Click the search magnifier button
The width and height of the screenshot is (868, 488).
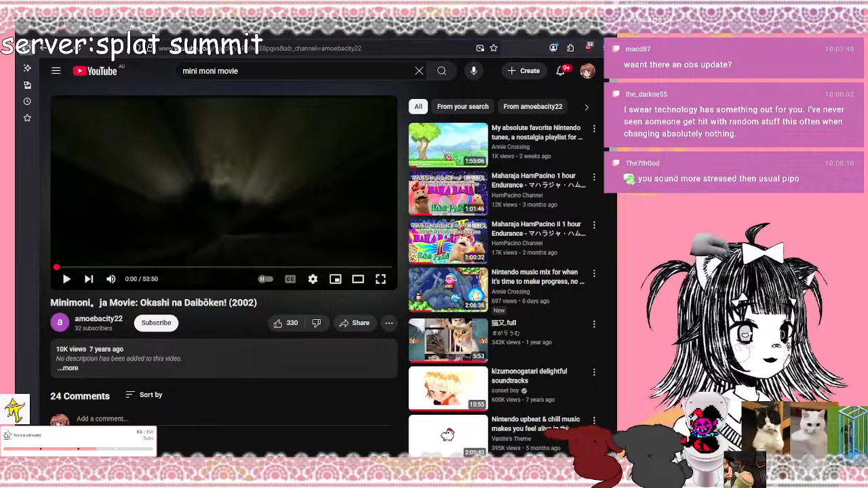(441, 70)
